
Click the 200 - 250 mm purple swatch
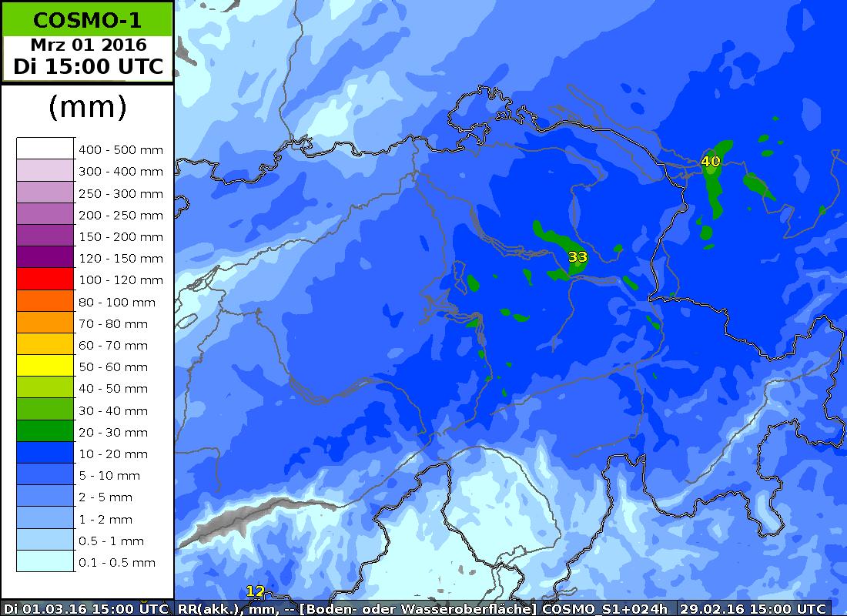[x=45, y=213]
